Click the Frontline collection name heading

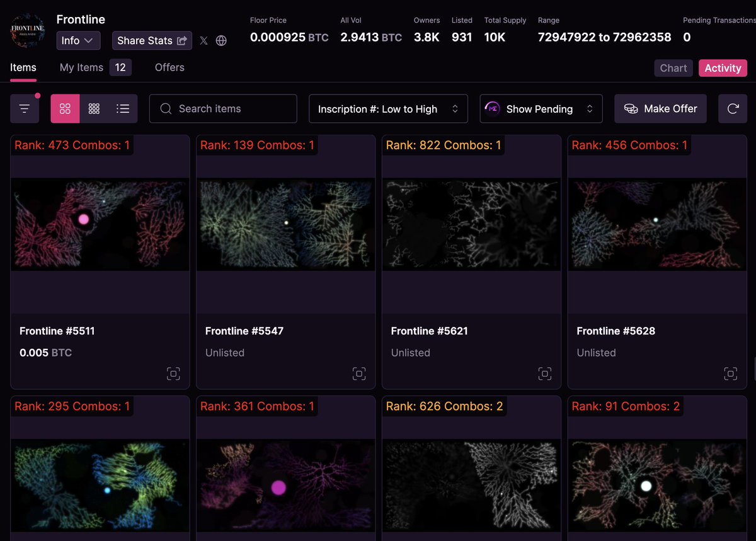click(81, 20)
